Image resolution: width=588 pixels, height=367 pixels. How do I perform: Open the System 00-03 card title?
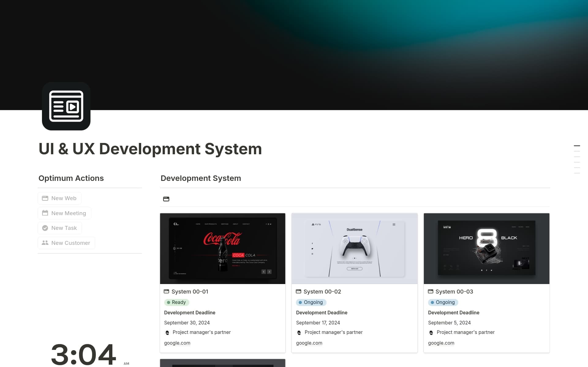point(454,292)
